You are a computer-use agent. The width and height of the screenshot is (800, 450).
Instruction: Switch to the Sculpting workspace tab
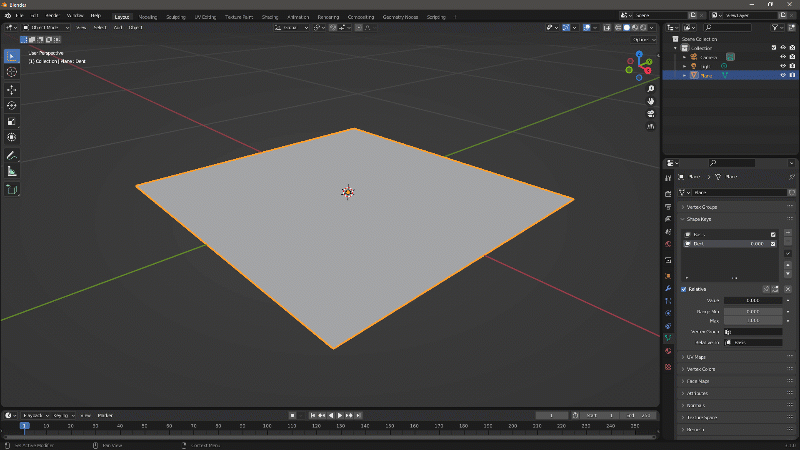point(176,17)
